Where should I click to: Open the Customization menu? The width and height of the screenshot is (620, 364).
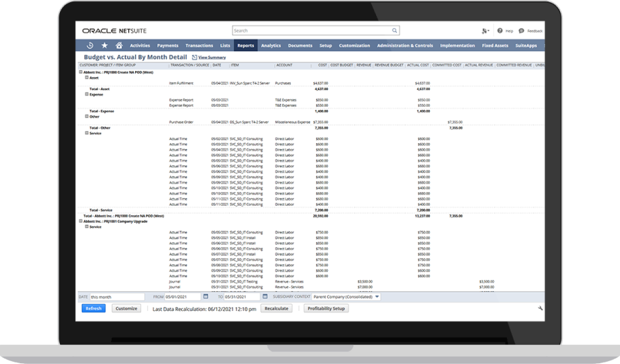(x=354, y=45)
